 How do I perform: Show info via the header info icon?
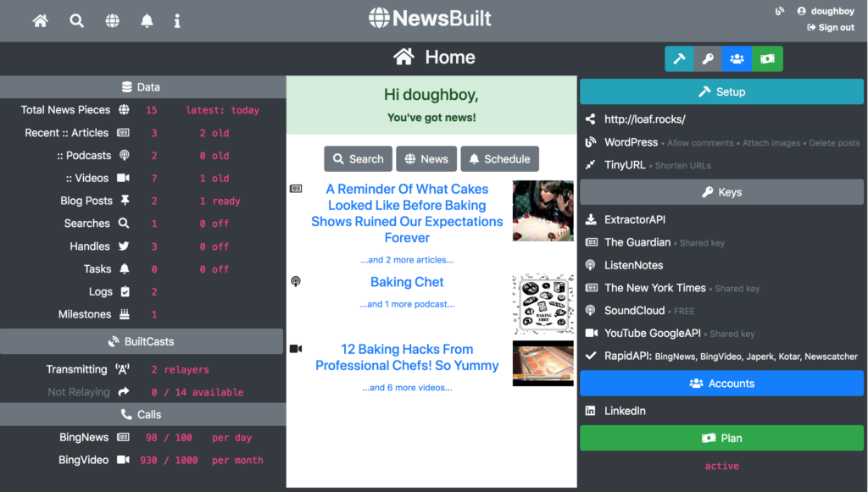point(177,21)
